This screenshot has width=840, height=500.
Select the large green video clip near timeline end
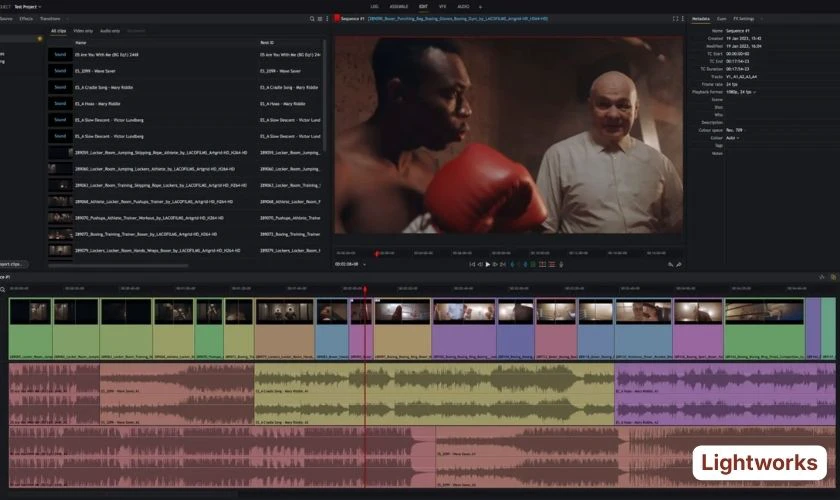764,329
